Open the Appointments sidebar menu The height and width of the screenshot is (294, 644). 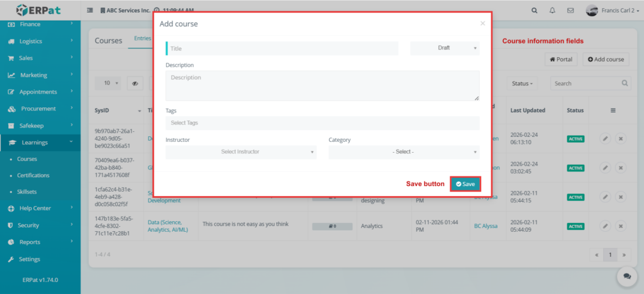[x=40, y=92]
